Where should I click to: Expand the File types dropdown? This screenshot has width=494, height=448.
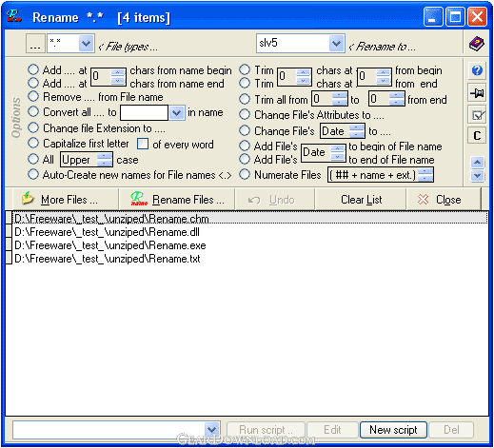click(87, 43)
